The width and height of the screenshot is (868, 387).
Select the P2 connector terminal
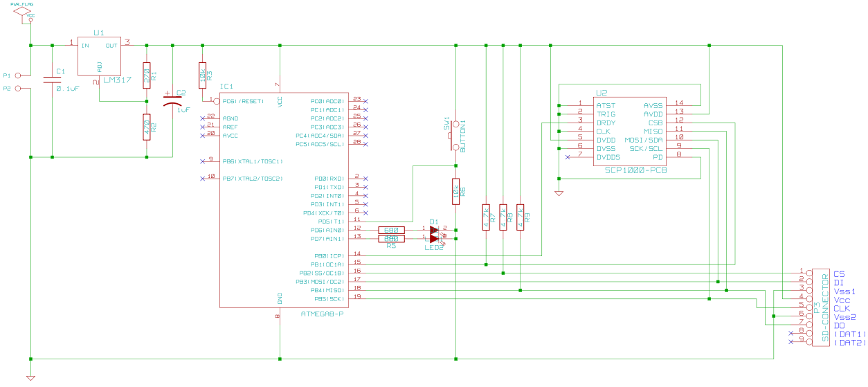[x=18, y=89]
